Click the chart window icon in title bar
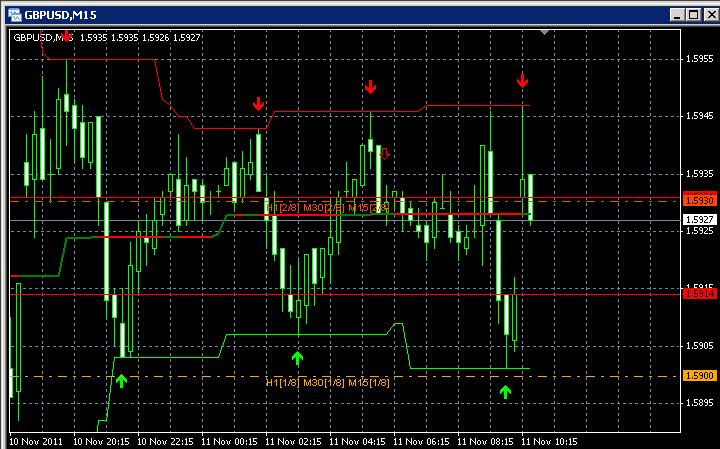The height and width of the screenshot is (449, 720). 15,15
